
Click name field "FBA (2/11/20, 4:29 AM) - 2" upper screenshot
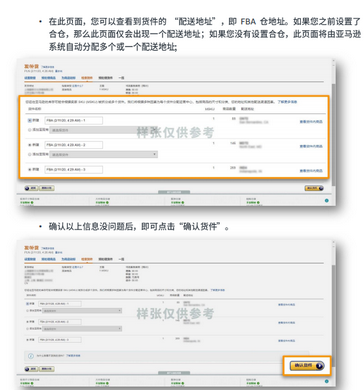[74, 145]
